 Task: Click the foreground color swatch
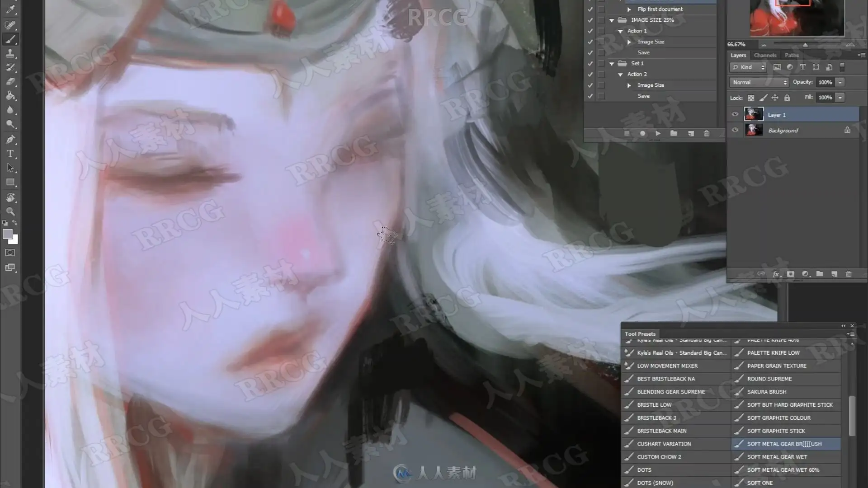[x=7, y=234]
